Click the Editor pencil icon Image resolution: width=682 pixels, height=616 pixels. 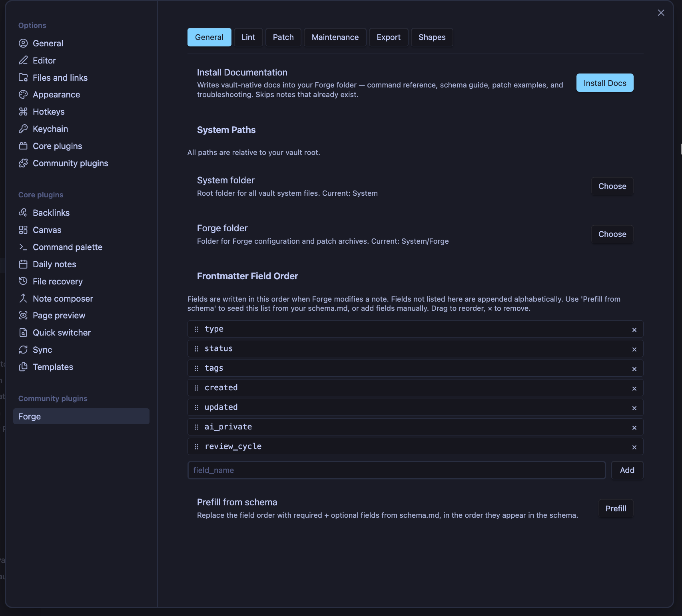pyautogui.click(x=23, y=60)
